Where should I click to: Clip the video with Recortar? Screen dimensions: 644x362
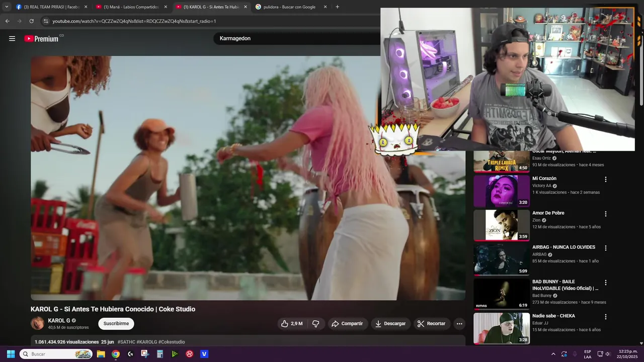pyautogui.click(x=431, y=324)
